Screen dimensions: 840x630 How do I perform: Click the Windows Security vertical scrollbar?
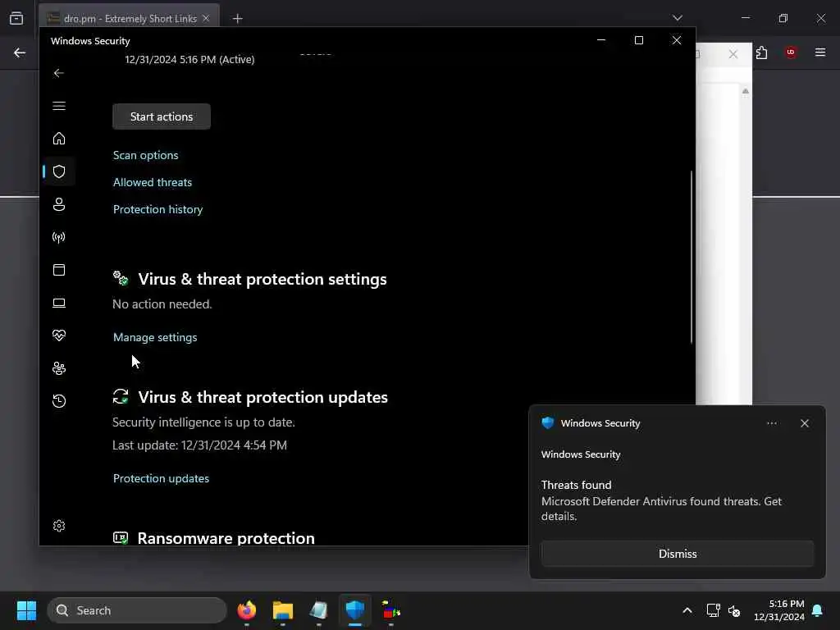[x=692, y=257]
